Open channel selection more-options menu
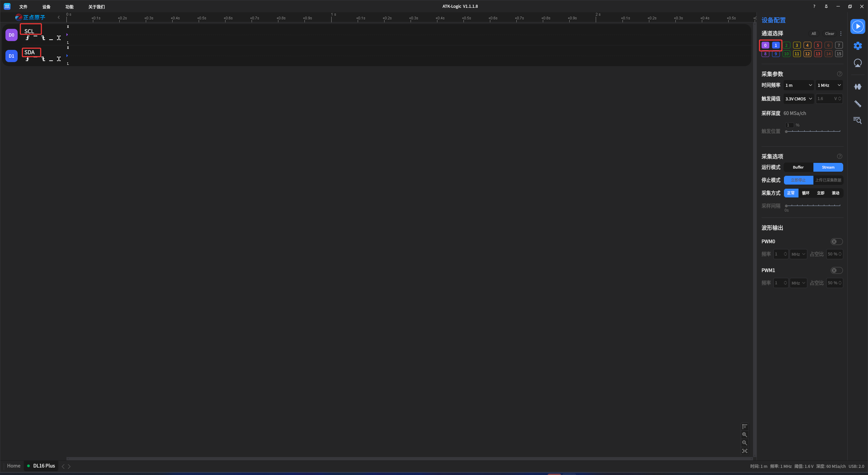 (x=841, y=34)
